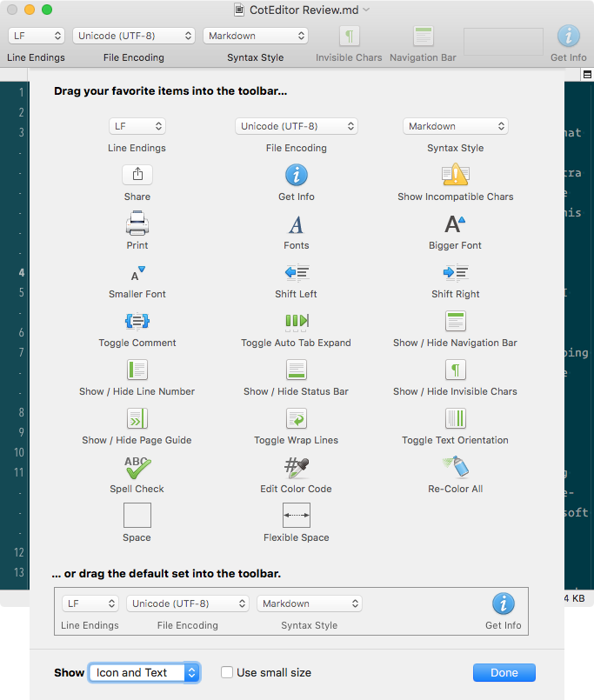Click the CotEditor Review.md title chevron
The height and width of the screenshot is (700, 594).
(366, 10)
